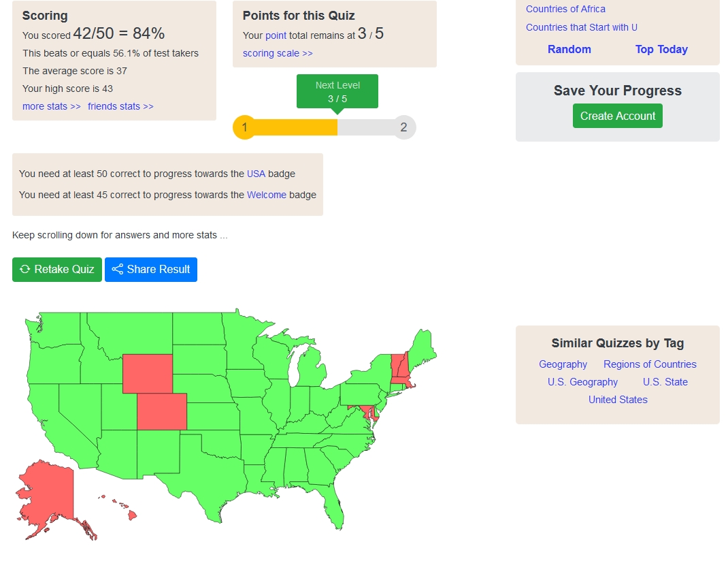The height and width of the screenshot is (572, 728).
Task: Click the Share Result share icon
Action: pyautogui.click(x=118, y=270)
